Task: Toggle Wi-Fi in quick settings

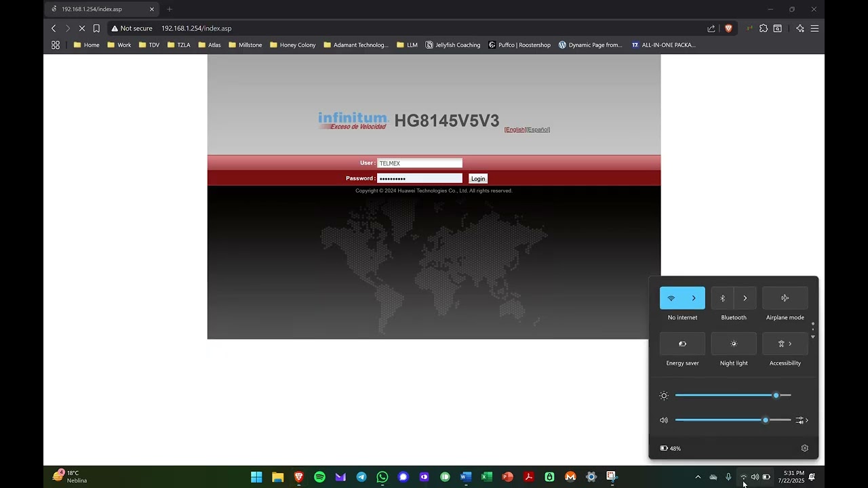Action: coord(671,298)
